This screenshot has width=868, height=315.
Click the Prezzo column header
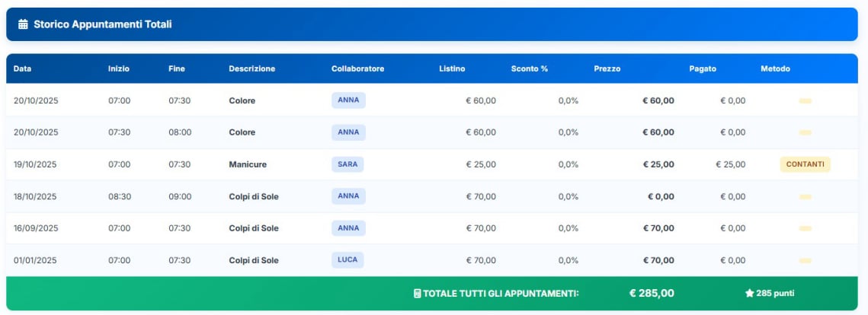pos(607,68)
